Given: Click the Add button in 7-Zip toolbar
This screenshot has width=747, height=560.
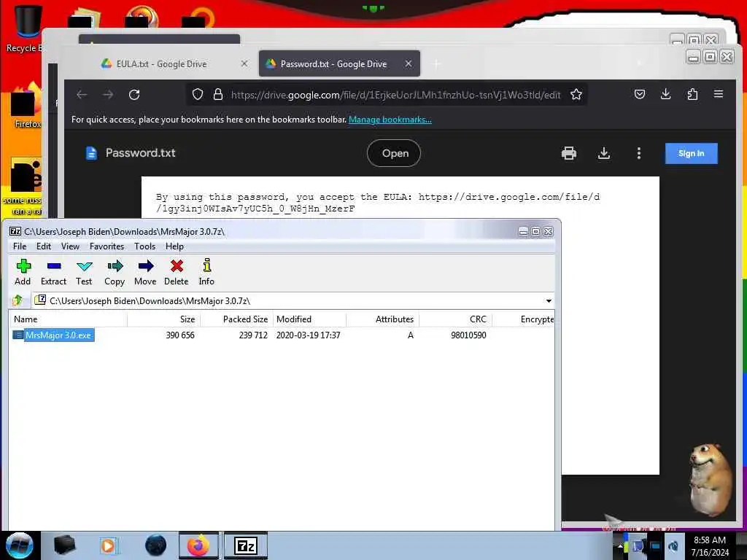Looking at the screenshot, I should coord(23,273).
